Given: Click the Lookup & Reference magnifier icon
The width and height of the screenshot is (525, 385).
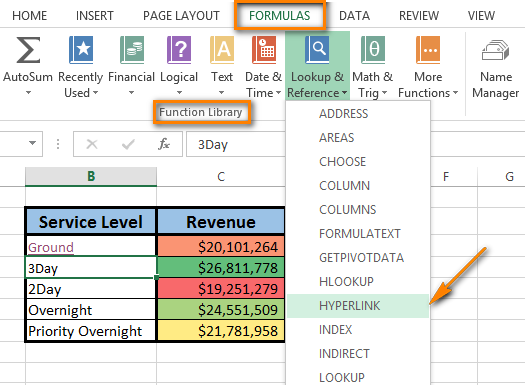Looking at the screenshot, I should [x=317, y=50].
